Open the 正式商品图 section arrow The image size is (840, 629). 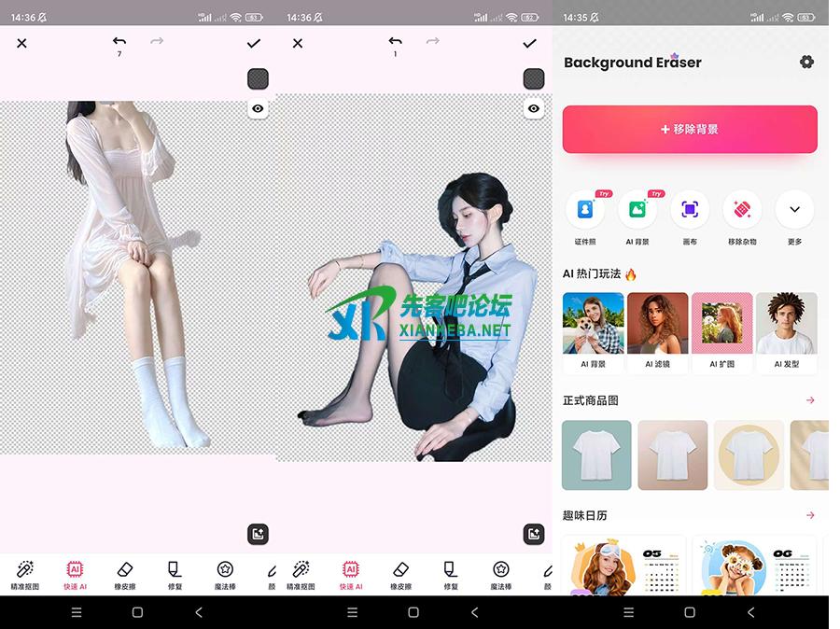point(811,399)
